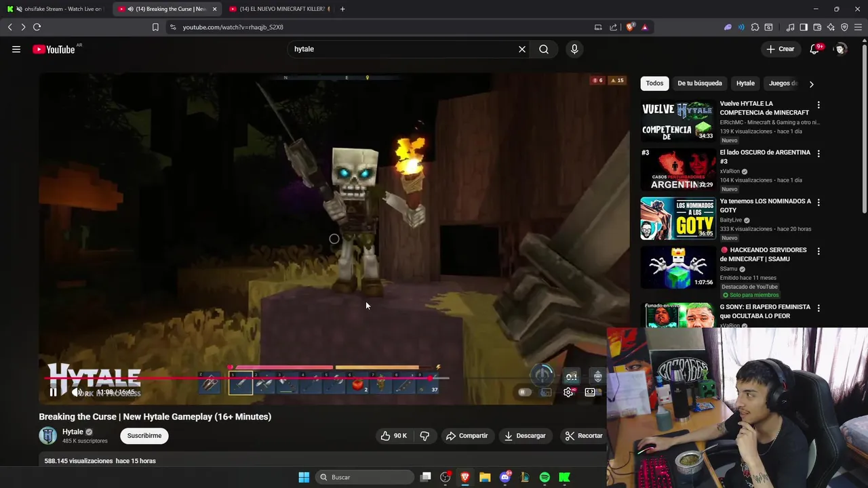This screenshot has width=868, height=488.
Task: Open the browser main menu
Action: tap(858, 27)
